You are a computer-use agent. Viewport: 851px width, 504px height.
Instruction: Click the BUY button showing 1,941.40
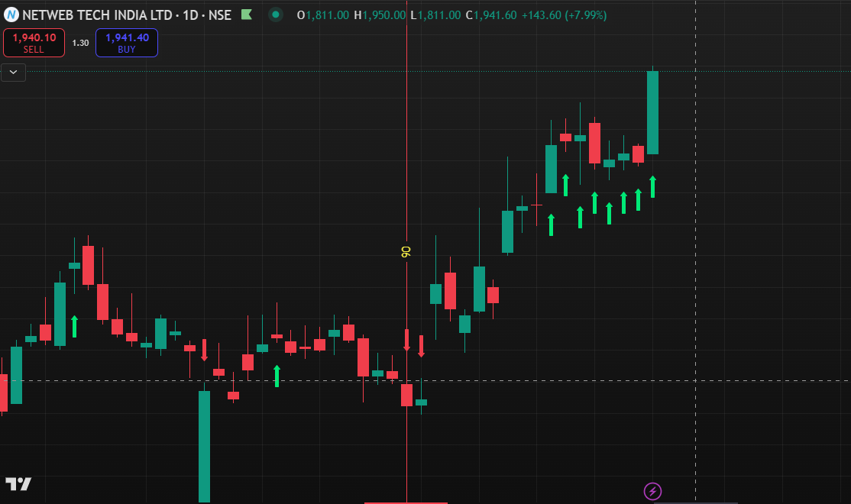(x=126, y=43)
